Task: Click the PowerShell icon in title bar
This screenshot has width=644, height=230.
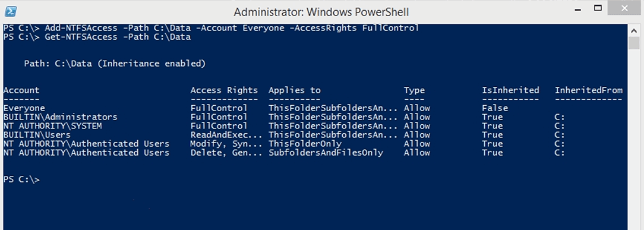Action: tap(11, 12)
